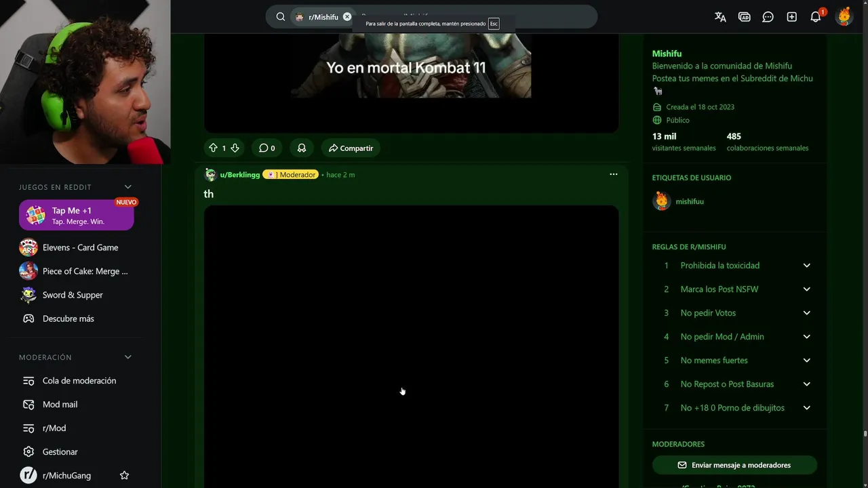Favorite r/MichuGang with the star
Screen dimensions: 868x488
(x=124, y=475)
